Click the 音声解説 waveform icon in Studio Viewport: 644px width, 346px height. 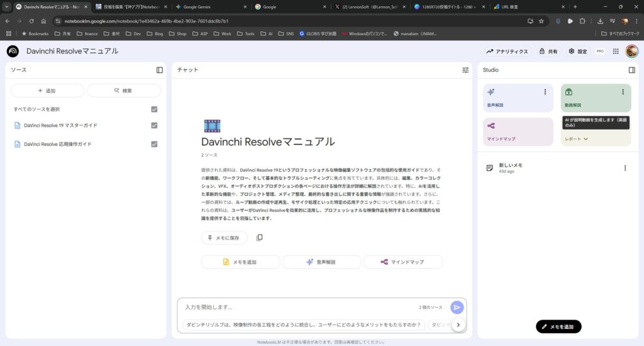(x=491, y=92)
